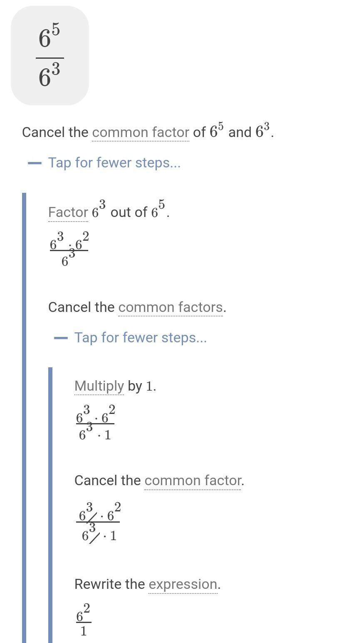Open the 'common factor' definition at the top
The width and height of the screenshot is (364, 643).
(x=141, y=132)
